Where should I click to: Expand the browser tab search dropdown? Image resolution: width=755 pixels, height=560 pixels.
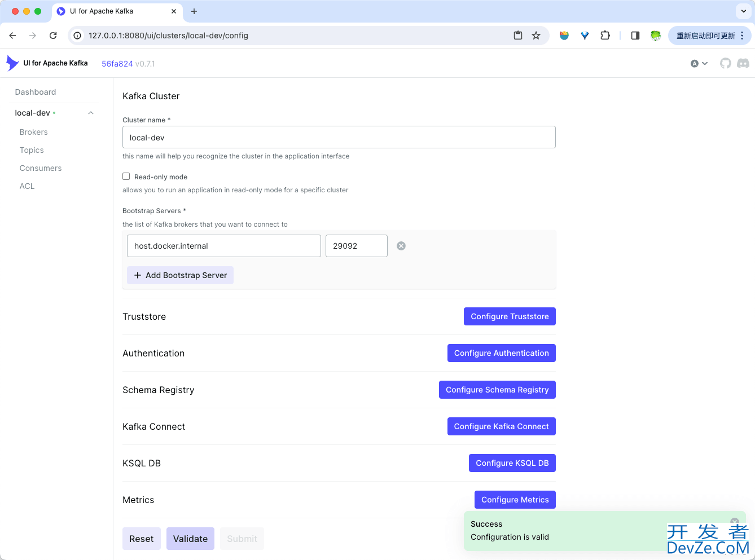point(744,11)
